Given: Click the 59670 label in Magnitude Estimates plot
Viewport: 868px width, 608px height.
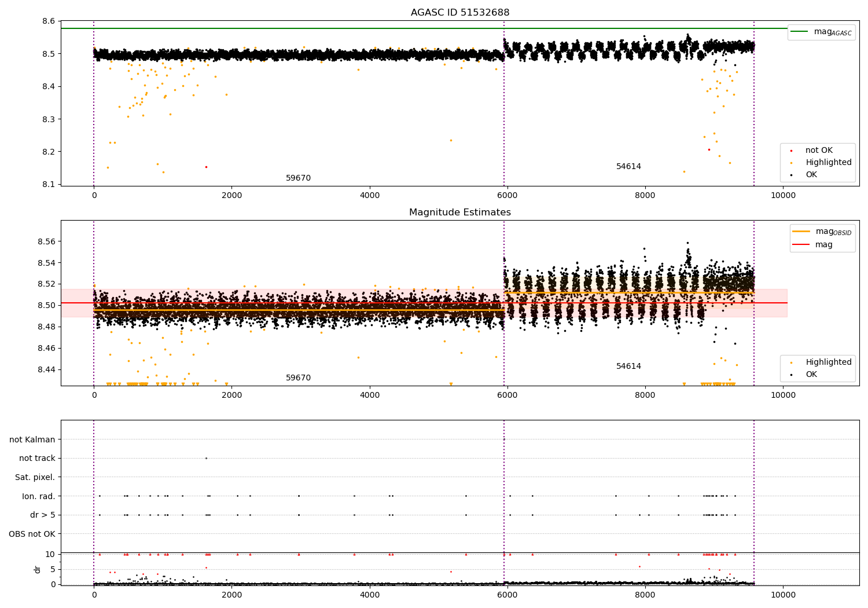Looking at the screenshot, I should [x=298, y=378].
